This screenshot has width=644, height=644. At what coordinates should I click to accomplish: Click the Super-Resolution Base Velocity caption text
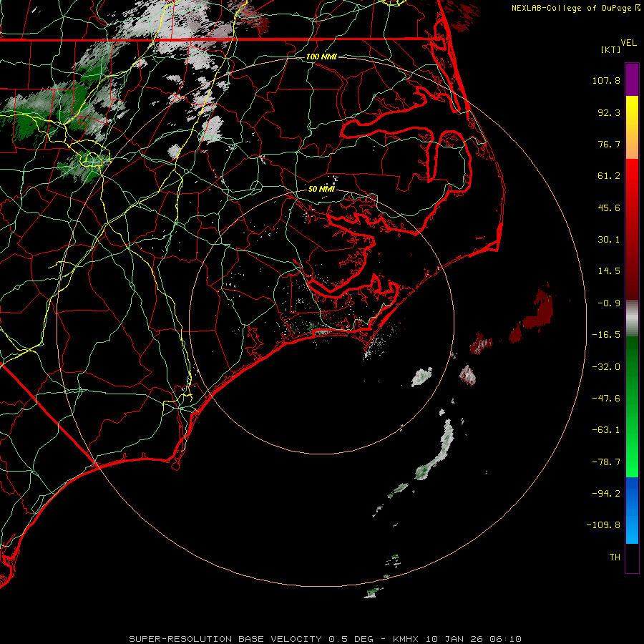[326, 639]
